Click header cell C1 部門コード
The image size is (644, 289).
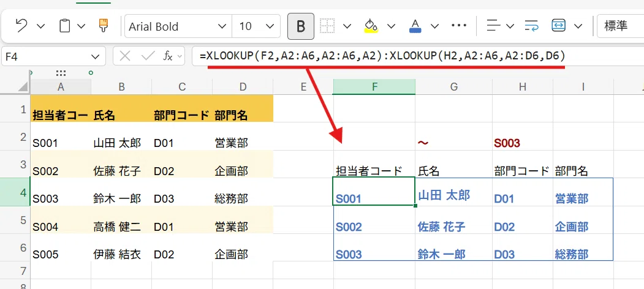click(182, 108)
